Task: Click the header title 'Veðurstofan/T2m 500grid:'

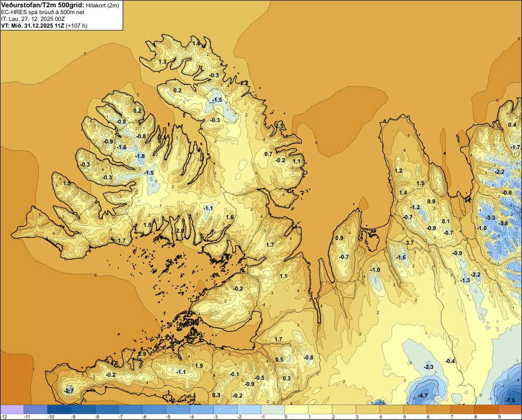Action: click(43, 5)
